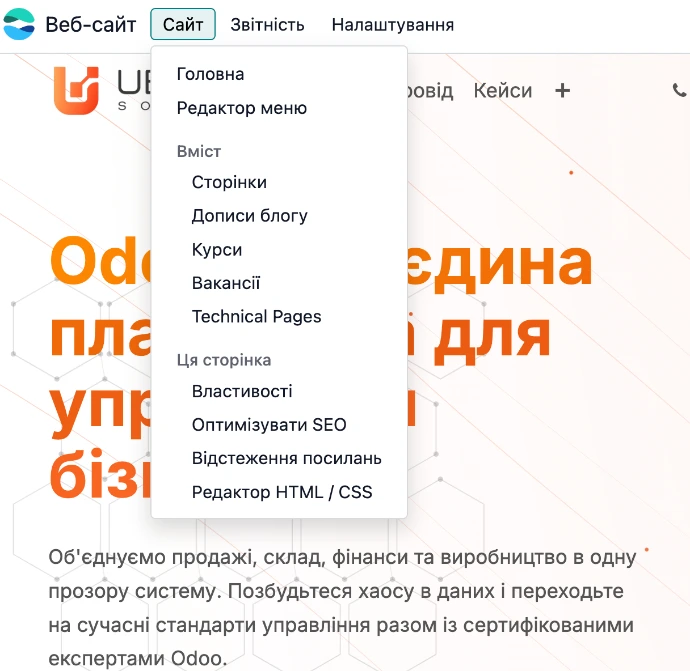This screenshot has width=690, height=671.
Task: Launch Редактор HTML / CSS
Action: [x=279, y=492]
